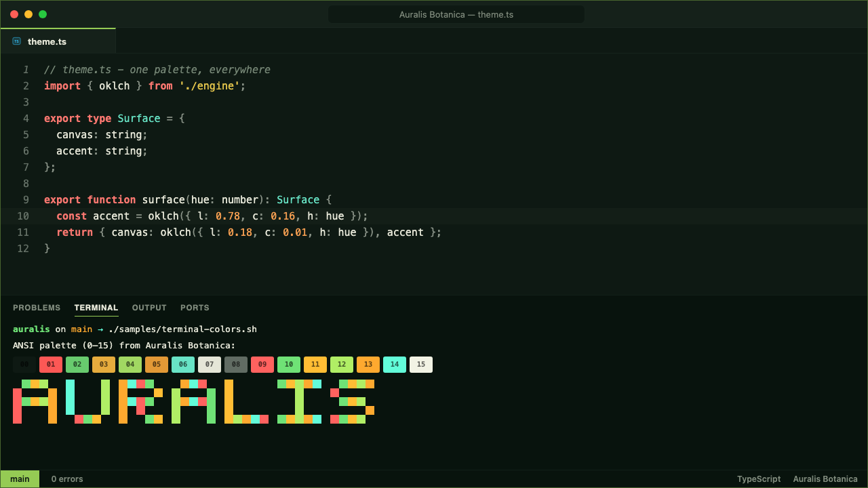The width and height of the screenshot is (868, 488).
Task: Choose the green ANSI swatch 10
Action: pyautogui.click(x=289, y=365)
